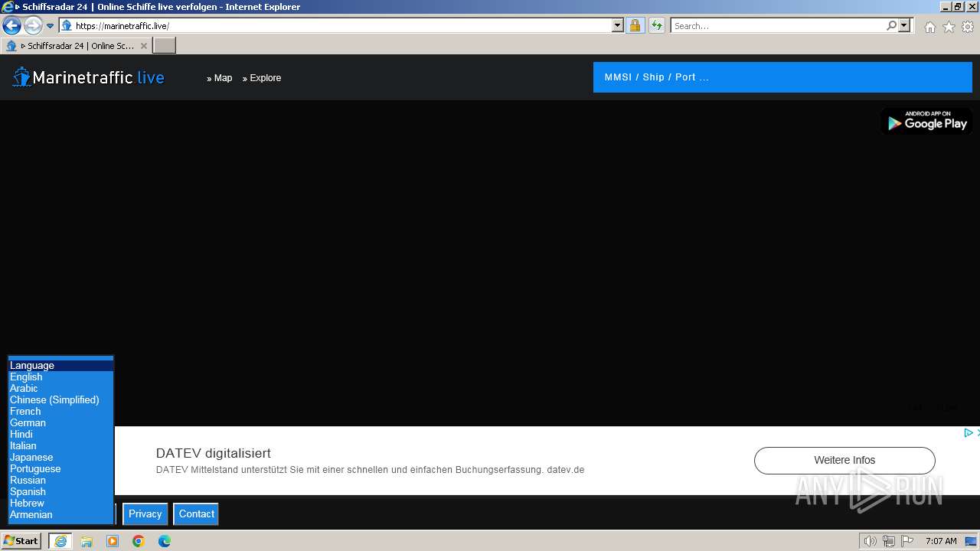Open the DATEV digitalisiert ad headline
Screen dimensions: 980x551
(214, 453)
